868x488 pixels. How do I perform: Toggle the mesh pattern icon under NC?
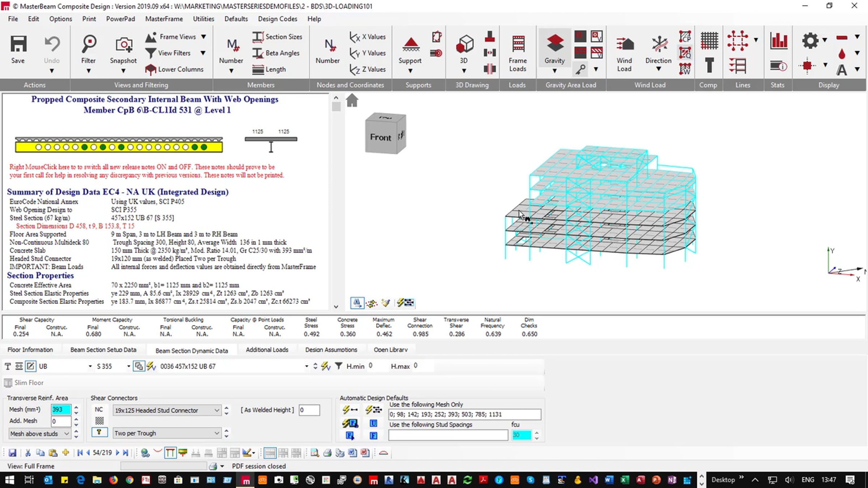point(99,421)
